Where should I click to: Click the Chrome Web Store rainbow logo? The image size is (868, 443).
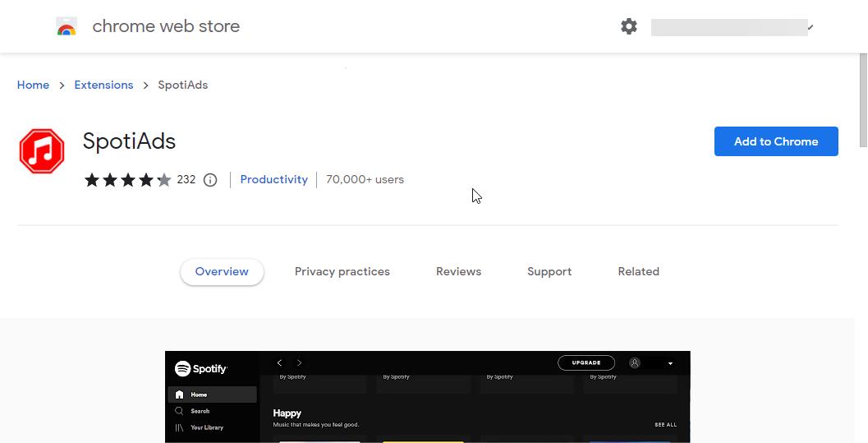pyautogui.click(x=67, y=26)
